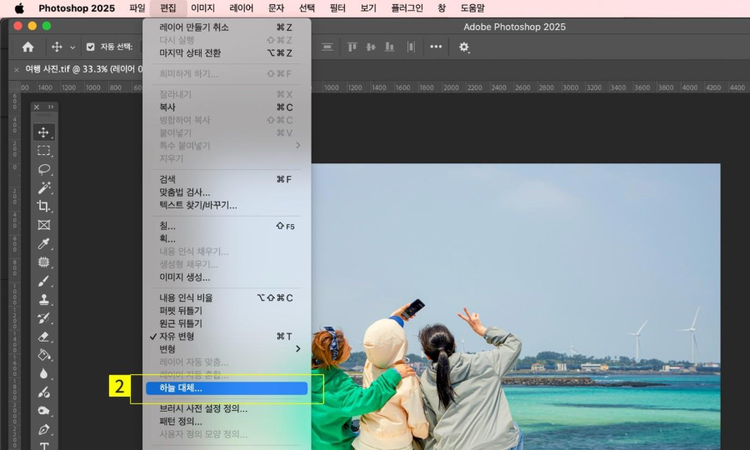
Task: Choose 레이어 만들기 취소 menu item
Action: [226, 27]
